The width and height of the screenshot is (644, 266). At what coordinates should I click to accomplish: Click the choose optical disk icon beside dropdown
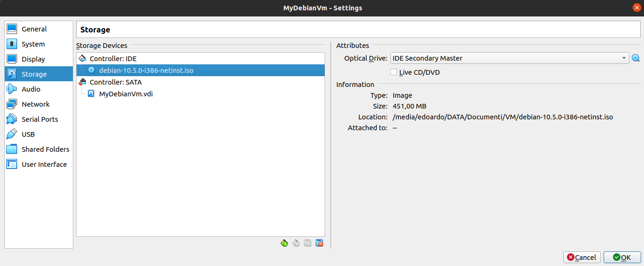636,58
